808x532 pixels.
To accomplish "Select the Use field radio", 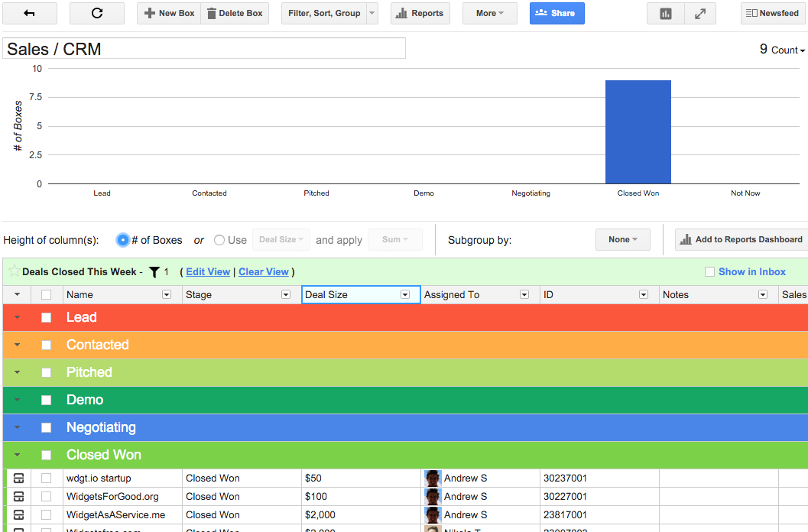I will pos(219,240).
